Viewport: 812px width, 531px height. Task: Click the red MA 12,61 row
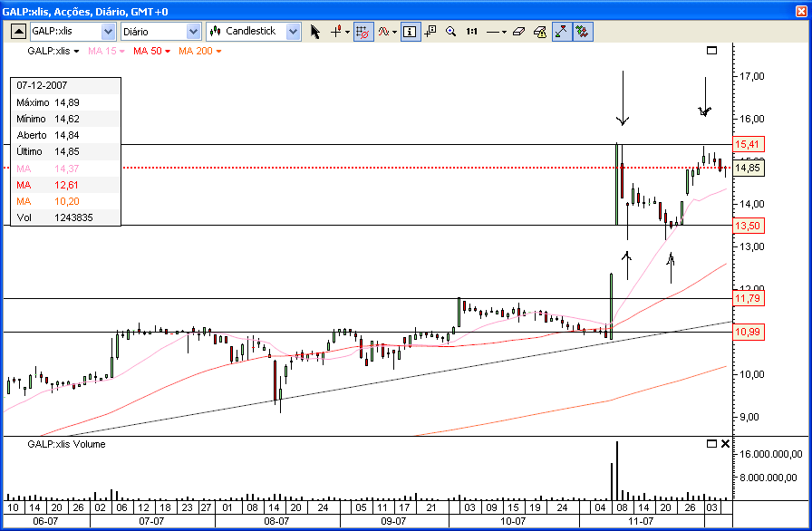[x=66, y=185]
